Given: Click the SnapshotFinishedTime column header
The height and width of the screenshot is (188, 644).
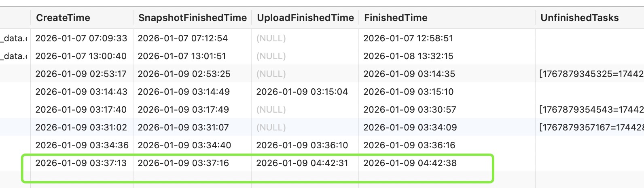Looking at the screenshot, I should 193,18.
